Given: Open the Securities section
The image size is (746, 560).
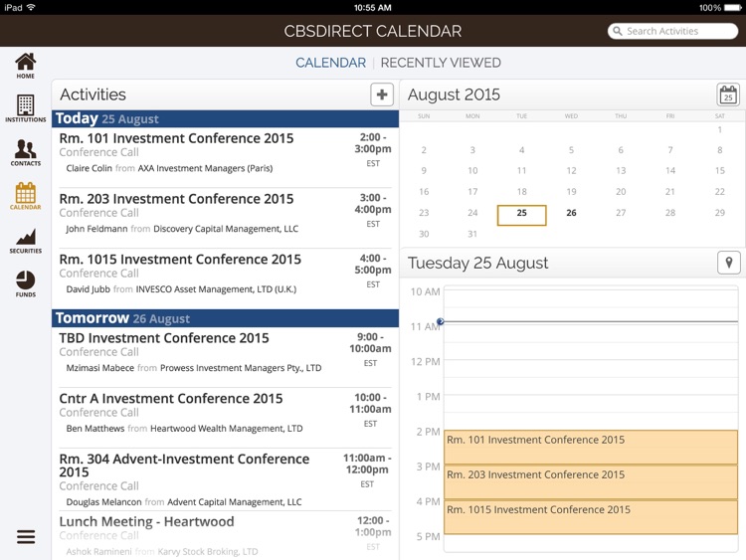Looking at the screenshot, I should pos(25,241).
